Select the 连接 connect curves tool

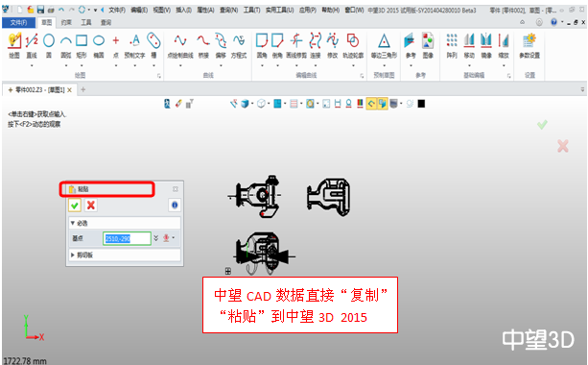tap(316, 45)
